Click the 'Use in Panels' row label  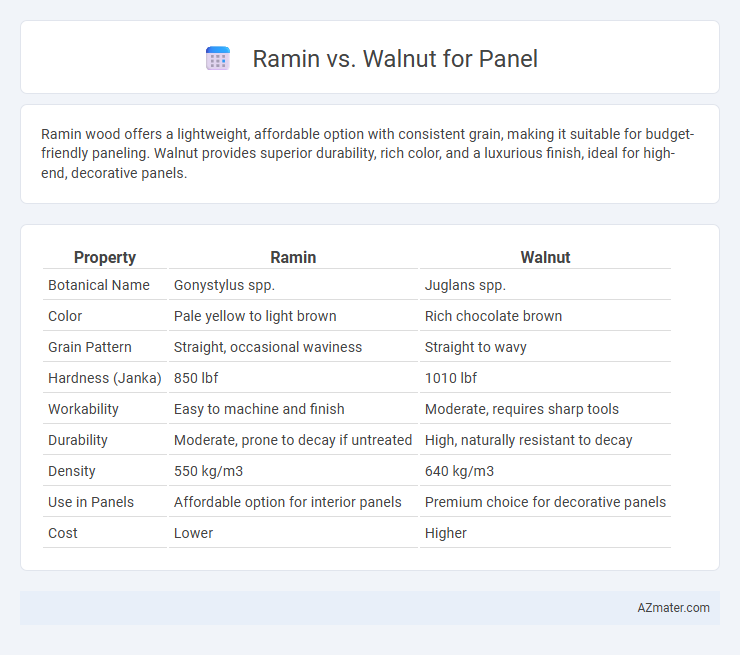[x=91, y=502]
